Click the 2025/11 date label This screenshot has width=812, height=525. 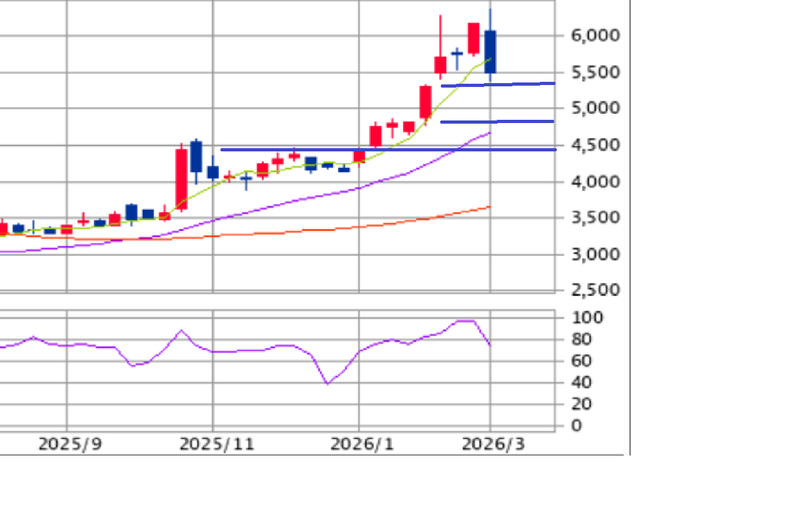click(216, 444)
